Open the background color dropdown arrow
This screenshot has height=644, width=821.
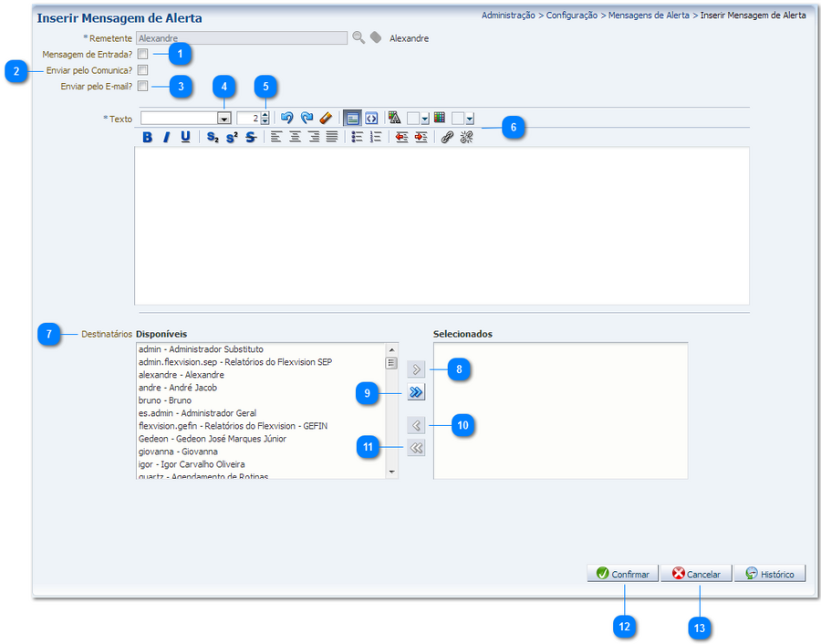(470, 119)
